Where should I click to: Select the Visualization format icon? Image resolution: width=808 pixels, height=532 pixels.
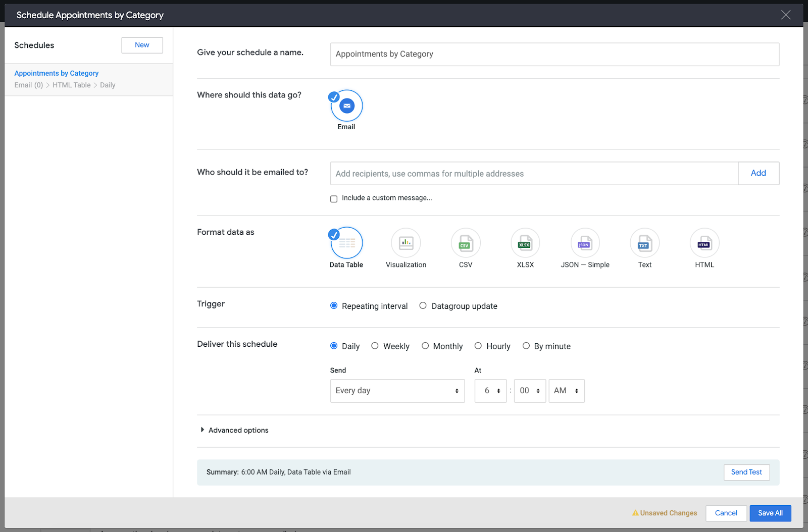tap(406, 243)
